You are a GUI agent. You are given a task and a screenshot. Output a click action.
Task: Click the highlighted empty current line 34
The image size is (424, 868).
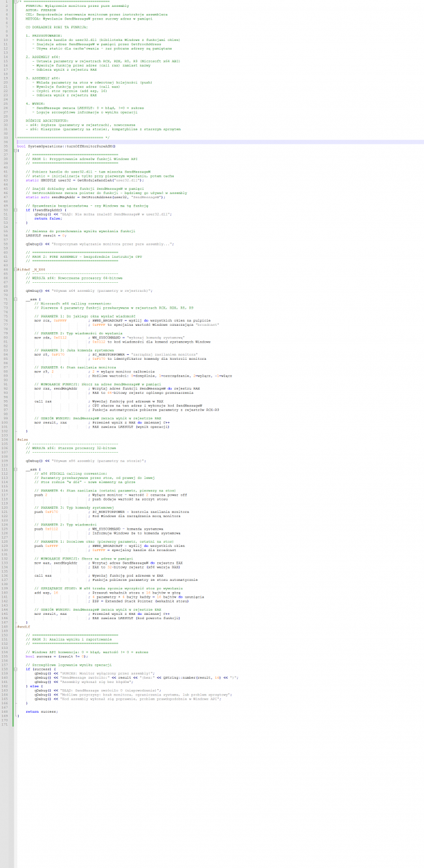220,142
